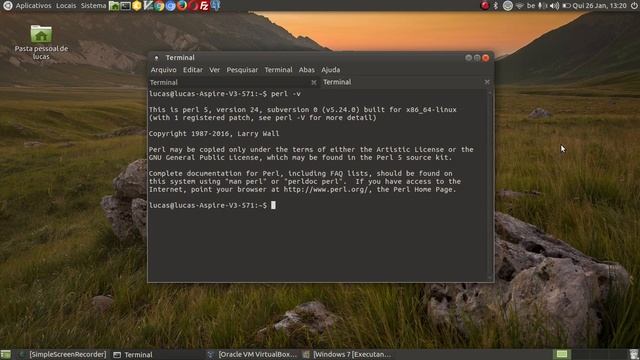640x360 pixels.
Task: Open the Ajuda menu in Terminal
Action: 331,70
